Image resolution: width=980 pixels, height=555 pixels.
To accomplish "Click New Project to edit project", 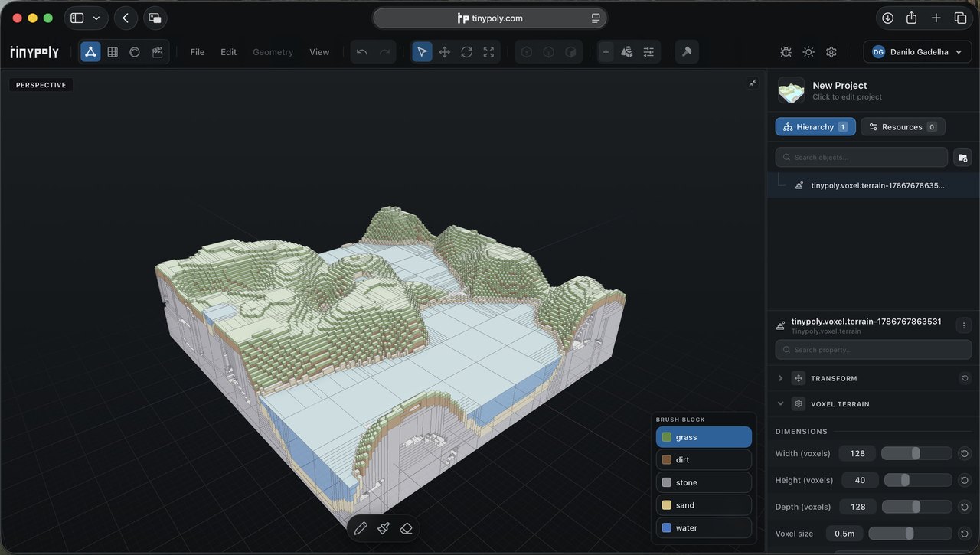I will pyautogui.click(x=839, y=86).
